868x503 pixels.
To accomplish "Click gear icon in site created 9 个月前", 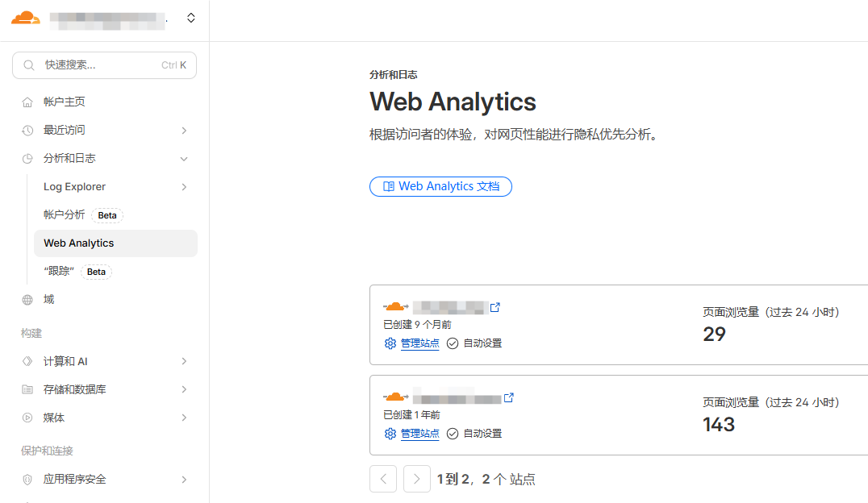I will click(390, 343).
